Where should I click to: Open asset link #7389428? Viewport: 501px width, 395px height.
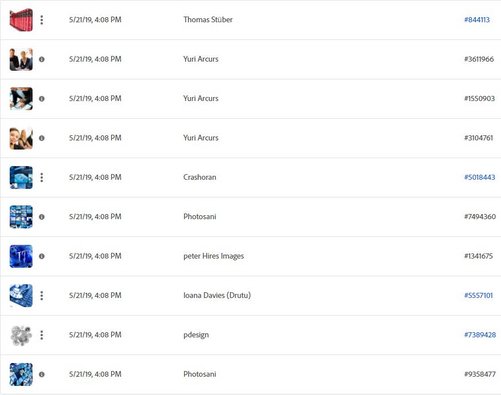(x=480, y=334)
